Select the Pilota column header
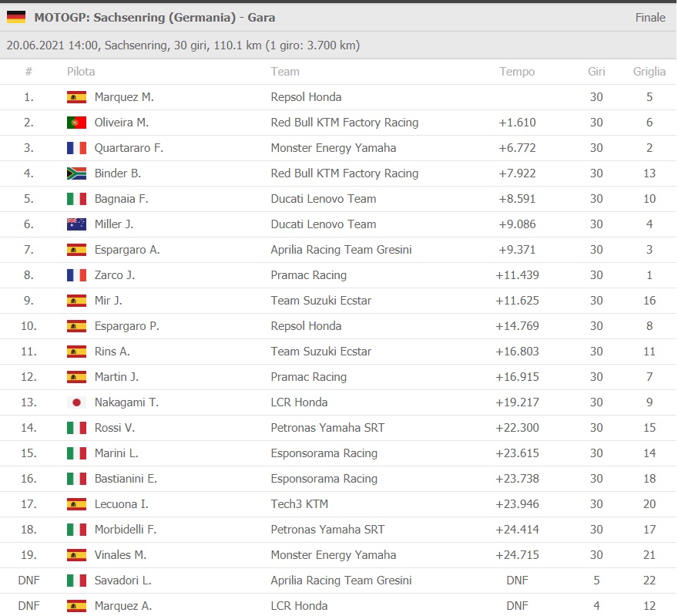The height and width of the screenshot is (616, 678). coord(81,72)
